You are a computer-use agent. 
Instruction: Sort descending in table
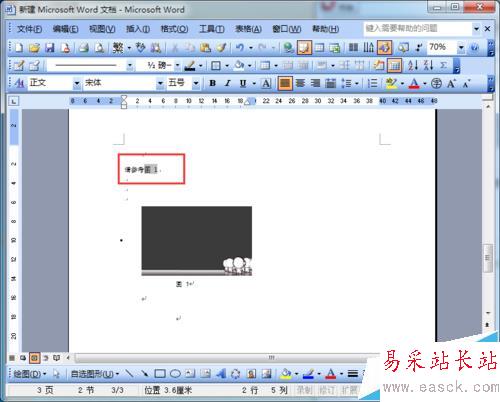point(428,66)
